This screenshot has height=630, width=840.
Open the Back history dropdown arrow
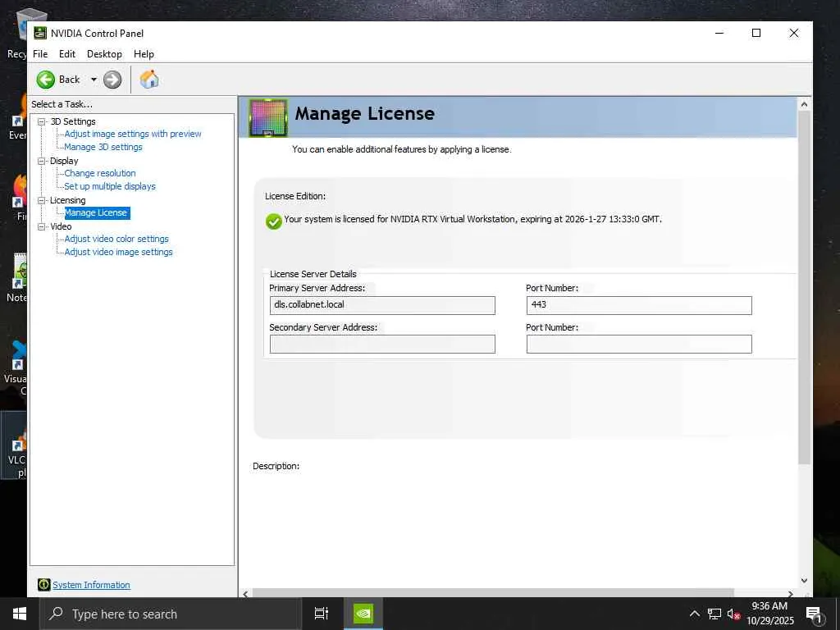pos(94,80)
